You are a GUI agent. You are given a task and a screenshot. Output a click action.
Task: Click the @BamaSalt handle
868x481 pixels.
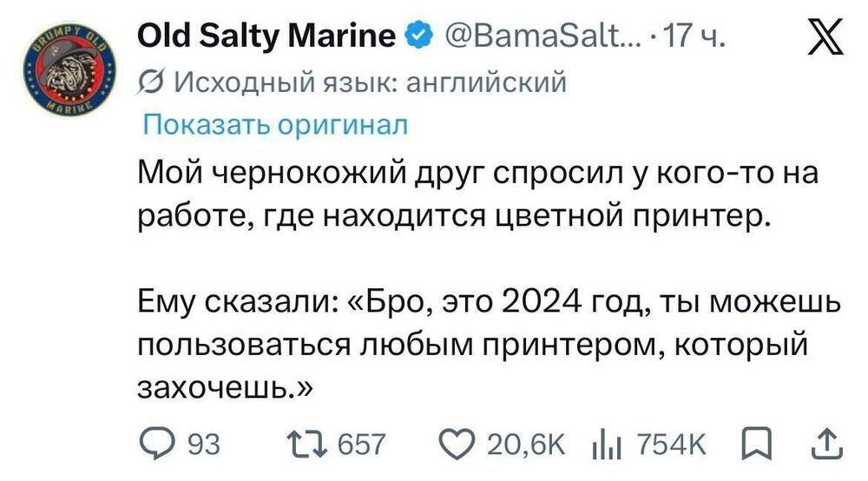(x=540, y=36)
